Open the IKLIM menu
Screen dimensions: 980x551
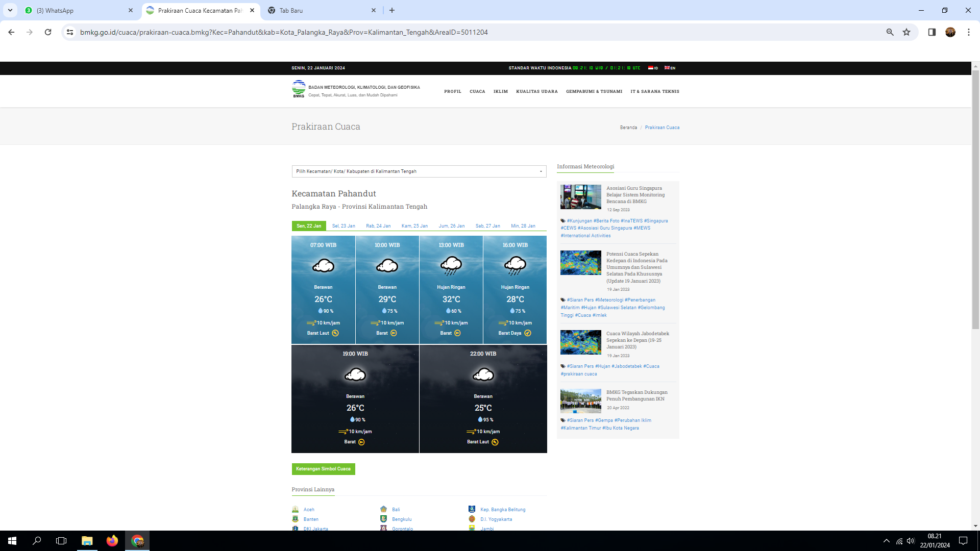point(501,92)
